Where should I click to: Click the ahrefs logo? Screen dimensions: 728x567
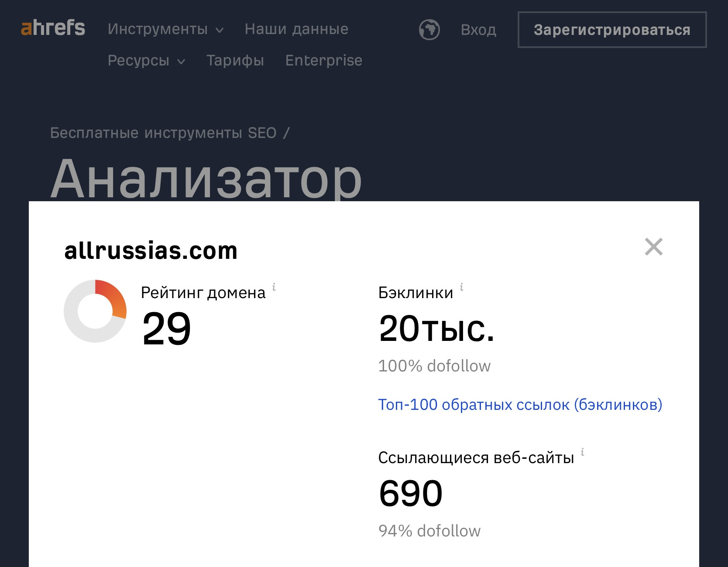click(53, 27)
